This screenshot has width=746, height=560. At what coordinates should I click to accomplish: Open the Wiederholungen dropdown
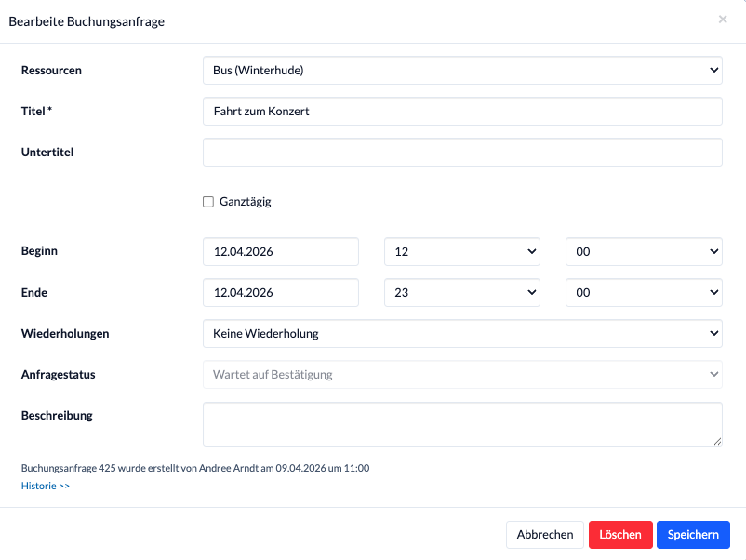click(x=462, y=333)
